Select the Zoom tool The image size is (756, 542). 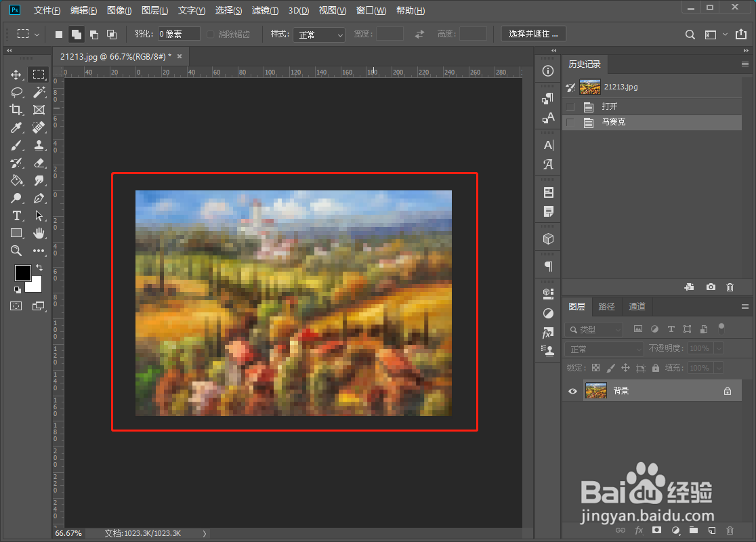(x=16, y=251)
